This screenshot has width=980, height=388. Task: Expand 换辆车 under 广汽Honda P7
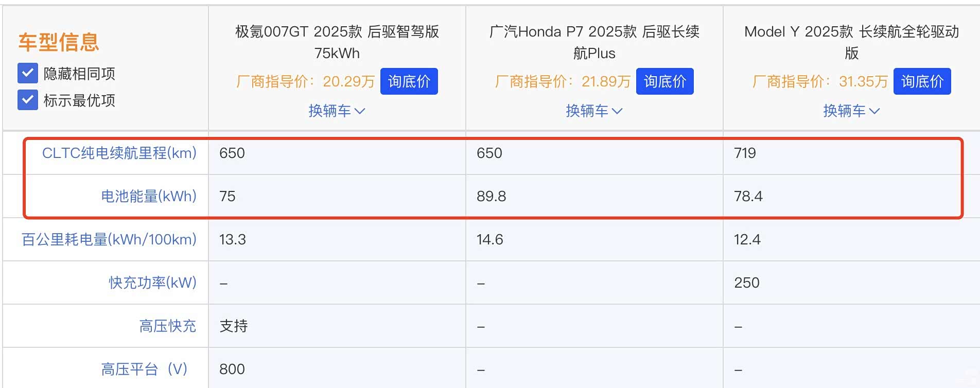(594, 111)
